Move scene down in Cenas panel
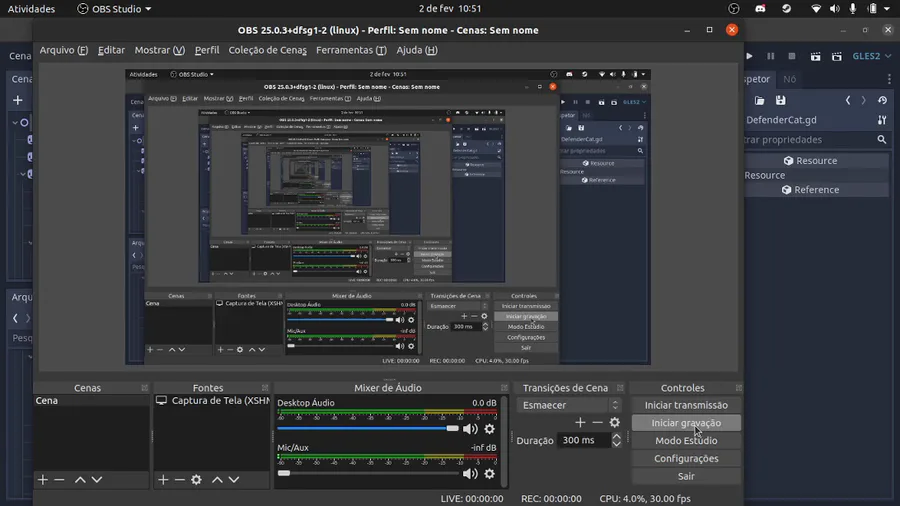 (x=97, y=480)
